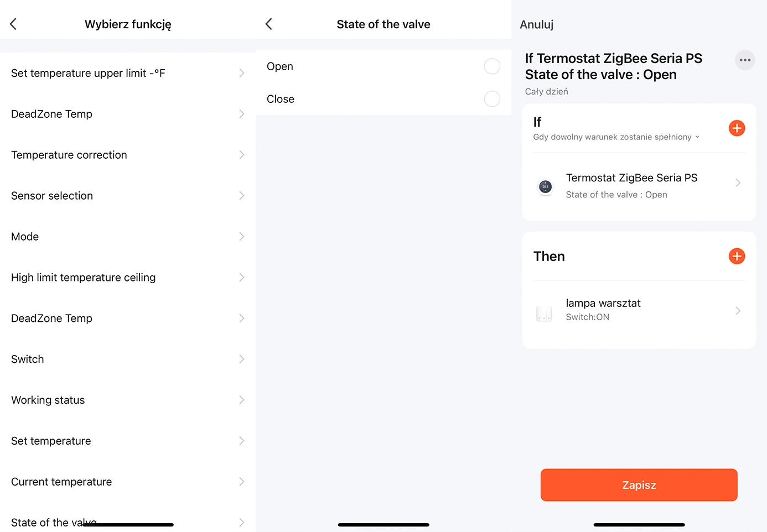
Task: Open the Sensor selection function
Action: point(127,196)
